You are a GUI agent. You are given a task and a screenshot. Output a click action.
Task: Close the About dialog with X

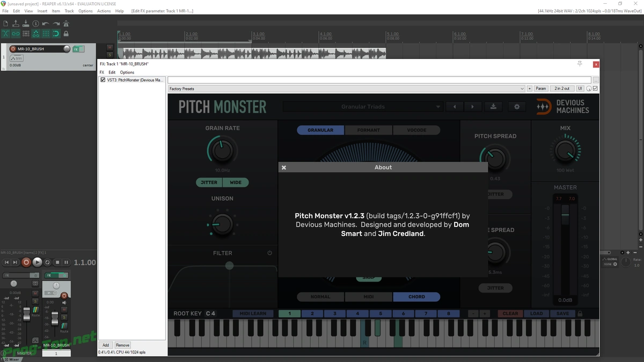click(284, 167)
